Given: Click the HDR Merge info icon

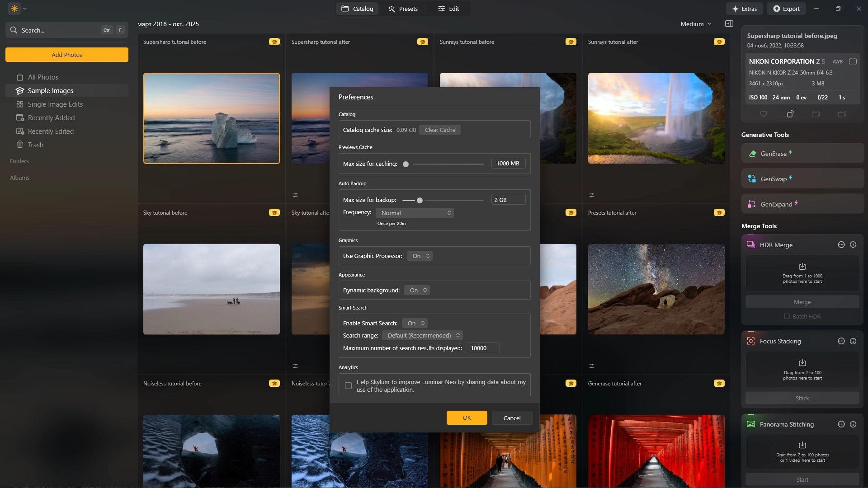Looking at the screenshot, I should [853, 245].
